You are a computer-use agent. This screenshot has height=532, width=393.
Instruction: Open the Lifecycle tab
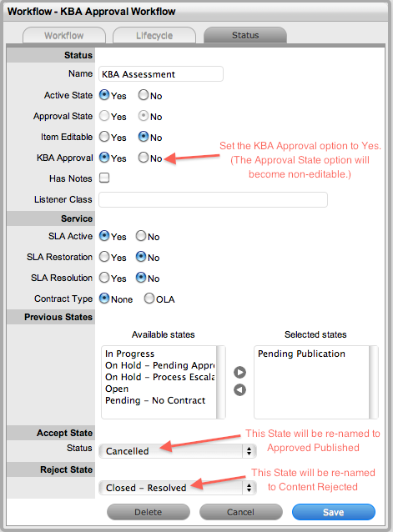click(154, 35)
